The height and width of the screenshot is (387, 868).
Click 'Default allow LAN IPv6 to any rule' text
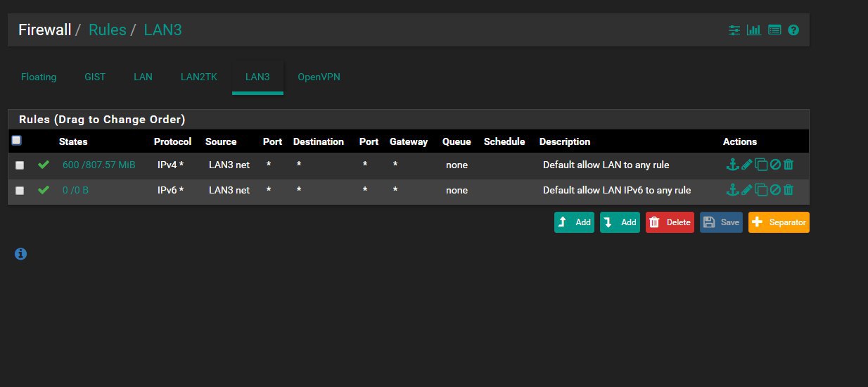617,190
